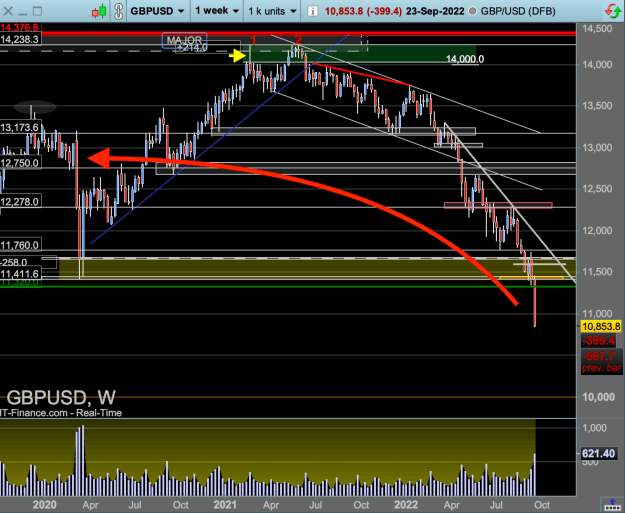This screenshot has width=625, height=513.
Task: Click the underlined 14,000.0 chart label
Action: coord(465,59)
